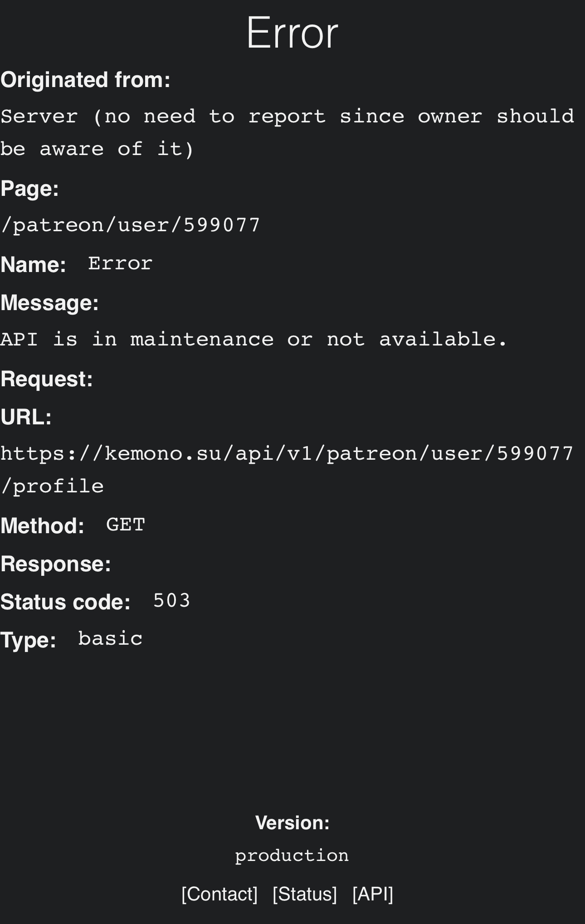Screen dimensions: 585x924
Task: Click the '/profile' URL continuation text
Action: [x=52, y=486]
